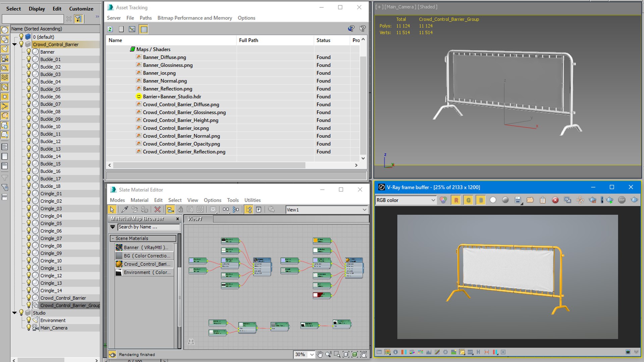Toggle the cameras display filter
Image resolution: width=644 pixels, height=362 pixels.
(5, 58)
